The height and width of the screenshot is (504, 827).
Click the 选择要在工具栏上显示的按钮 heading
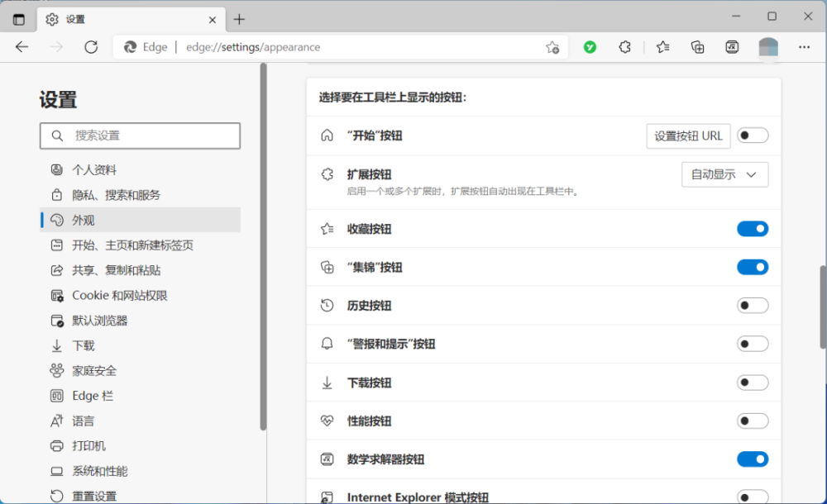coord(392,97)
